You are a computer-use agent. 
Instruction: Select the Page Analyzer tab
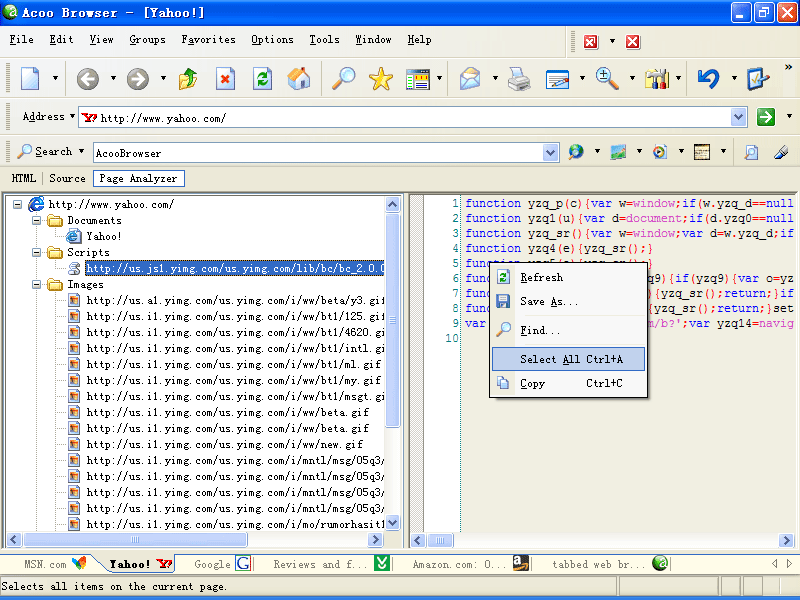pyautogui.click(x=139, y=179)
